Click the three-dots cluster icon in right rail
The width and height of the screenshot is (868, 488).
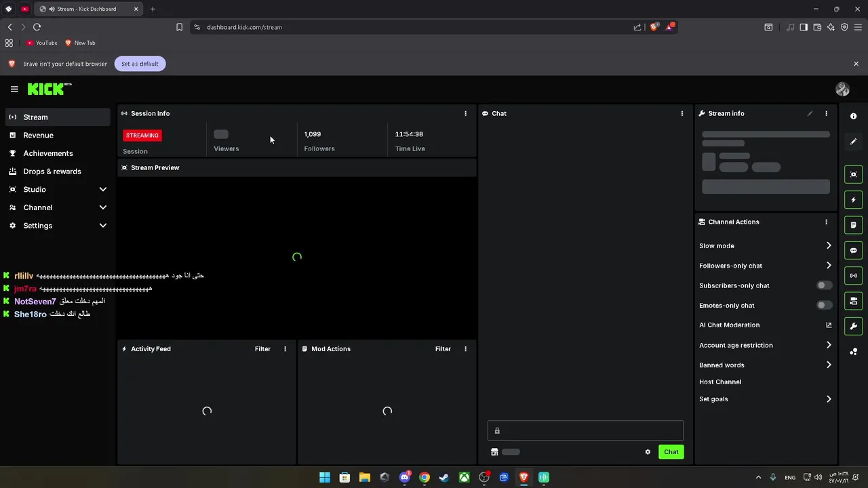coord(853,352)
